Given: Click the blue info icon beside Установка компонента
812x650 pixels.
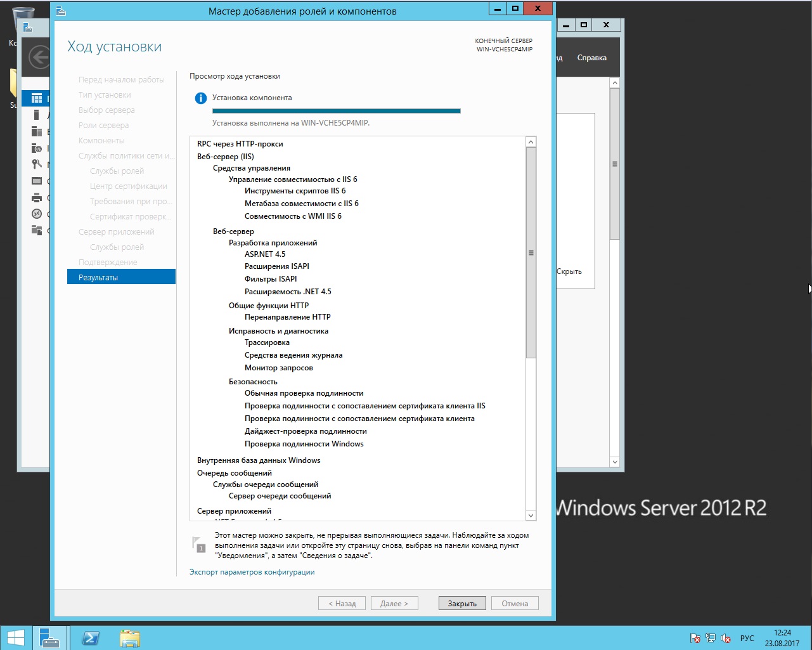Looking at the screenshot, I should (x=200, y=98).
